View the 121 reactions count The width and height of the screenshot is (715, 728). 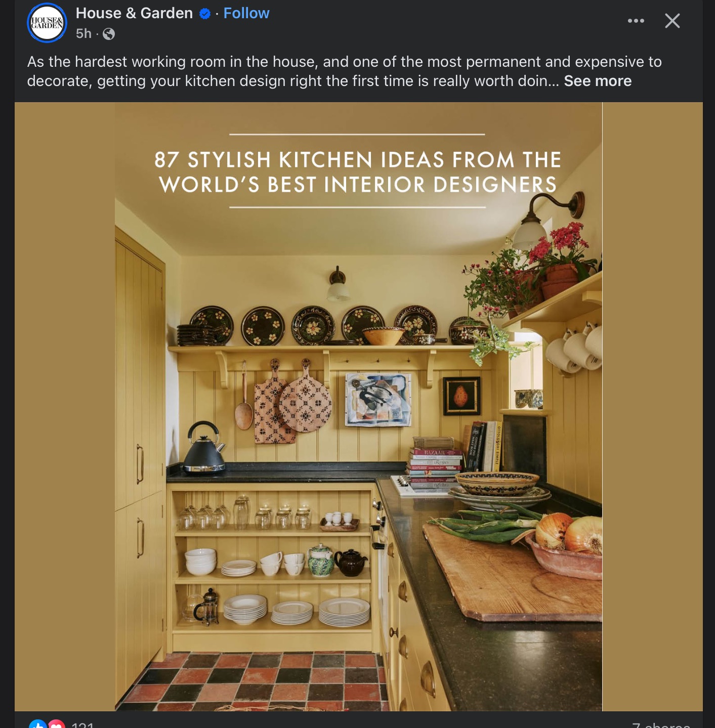point(82,724)
